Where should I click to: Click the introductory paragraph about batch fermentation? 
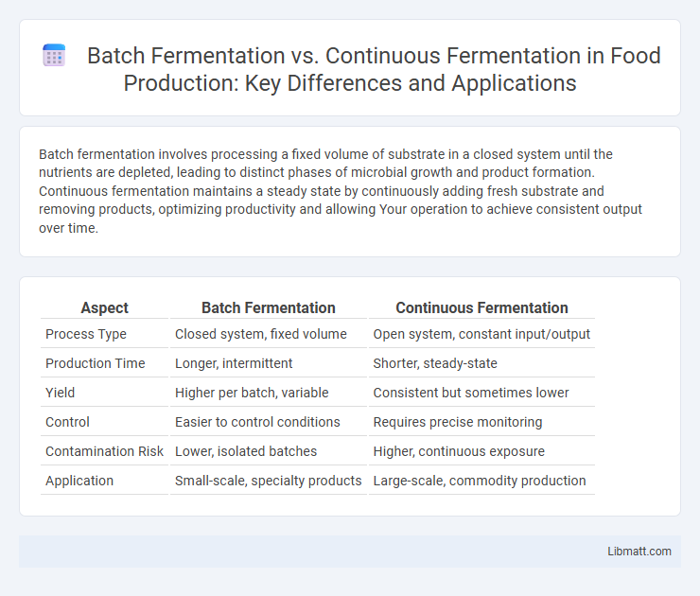click(x=341, y=191)
